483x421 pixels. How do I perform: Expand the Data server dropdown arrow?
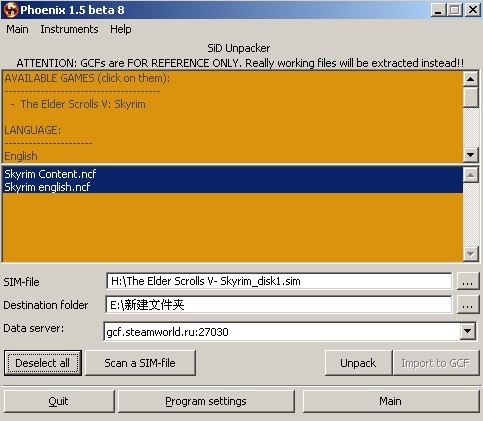[467, 331]
